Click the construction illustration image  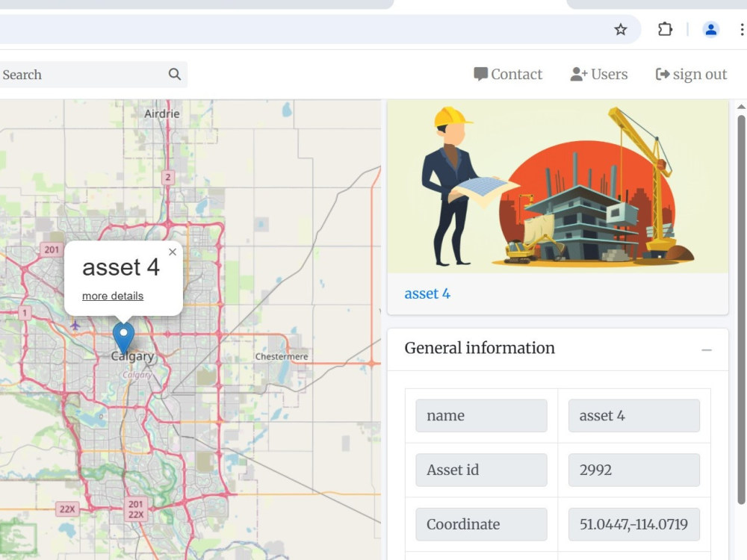coord(558,186)
